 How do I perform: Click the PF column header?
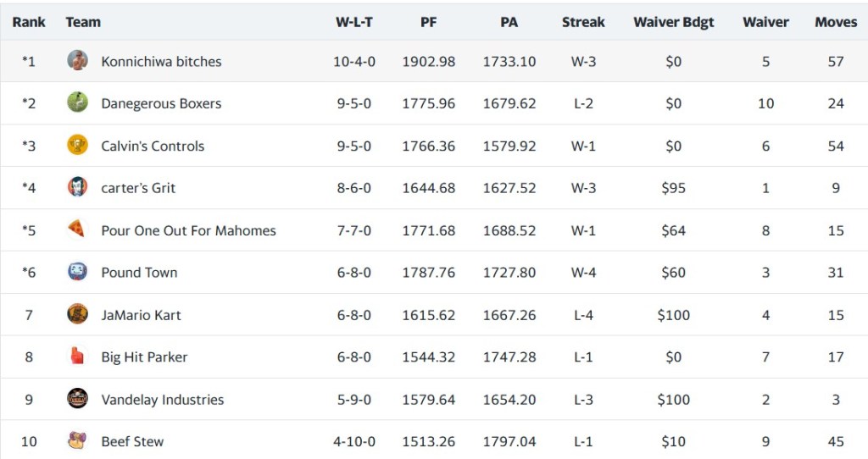[x=429, y=23]
